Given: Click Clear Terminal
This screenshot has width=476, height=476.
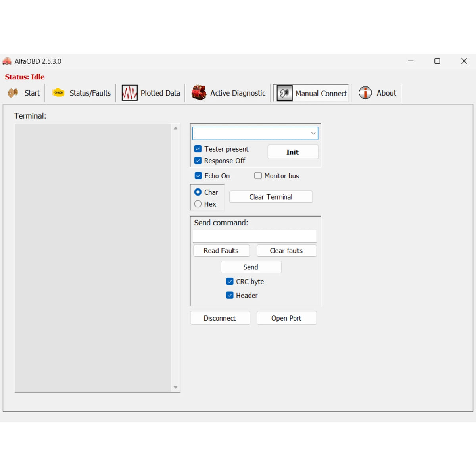Looking at the screenshot, I should 271,196.
